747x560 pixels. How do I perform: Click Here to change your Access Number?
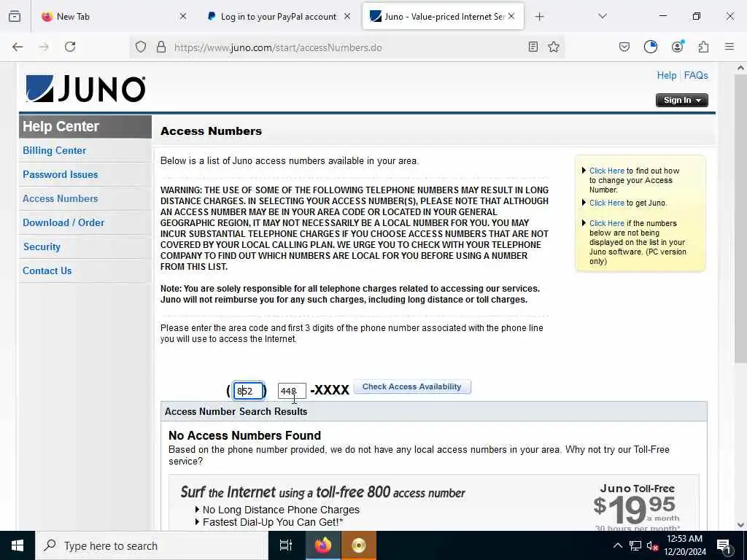click(x=606, y=171)
